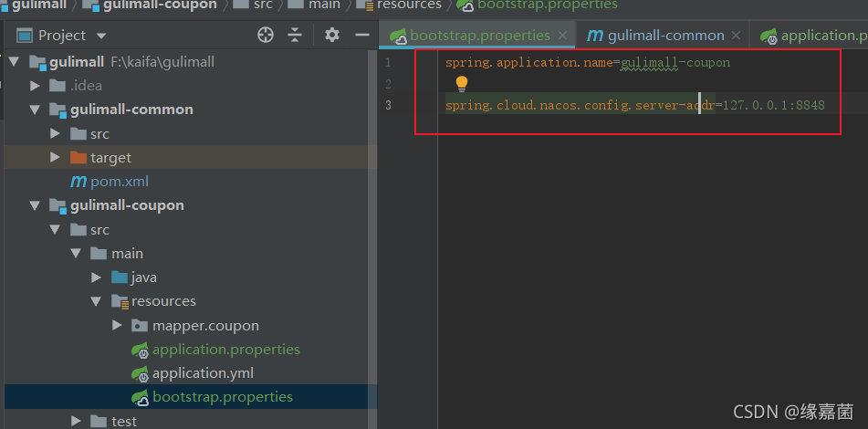The image size is (868, 429).
Task: Click the resources breadcrumb
Action: (x=409, y=5)
